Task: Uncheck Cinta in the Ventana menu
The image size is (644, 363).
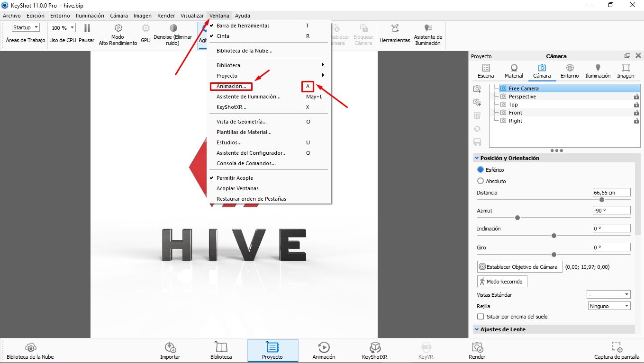Action: (270, 36)
